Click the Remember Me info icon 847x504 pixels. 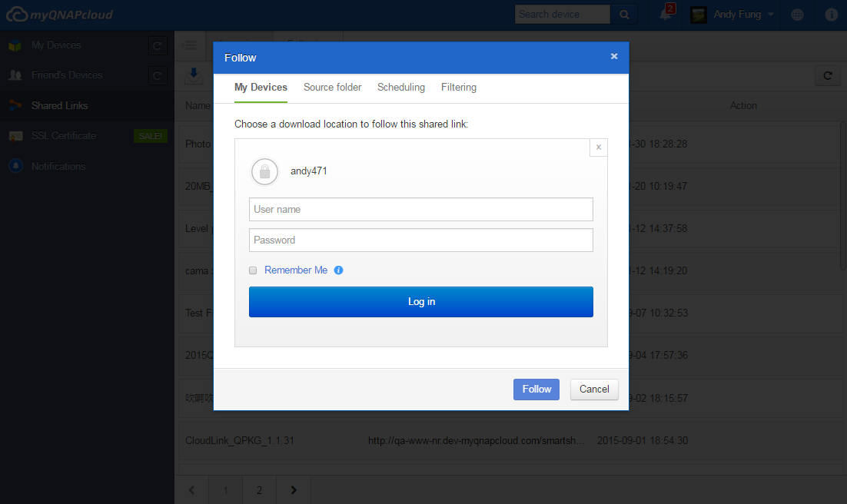(x=338, y=270)
